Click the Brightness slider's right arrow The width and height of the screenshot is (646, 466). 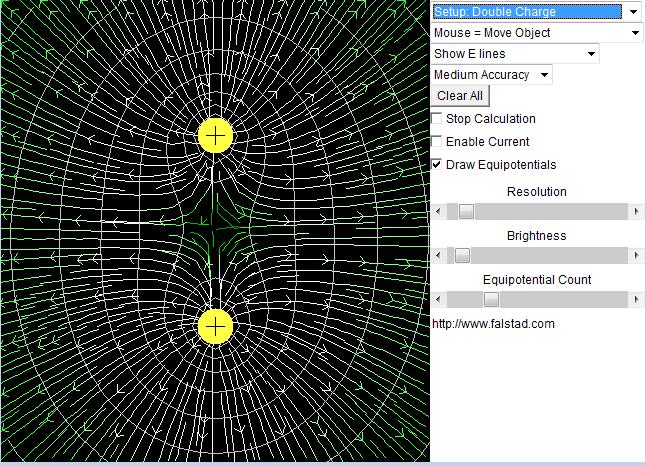(636, 255)
